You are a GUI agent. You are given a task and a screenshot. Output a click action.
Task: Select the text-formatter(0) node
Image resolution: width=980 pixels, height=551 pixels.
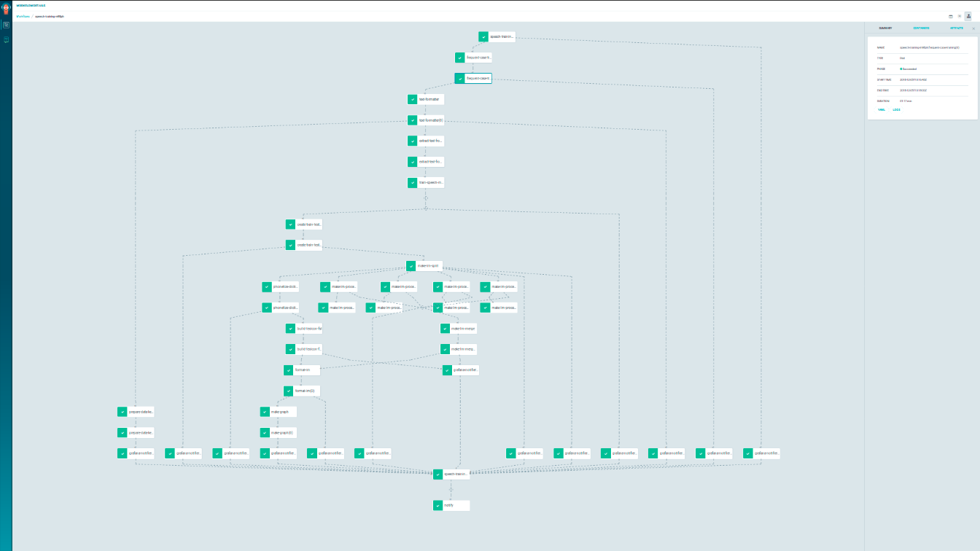pos(426,120)
